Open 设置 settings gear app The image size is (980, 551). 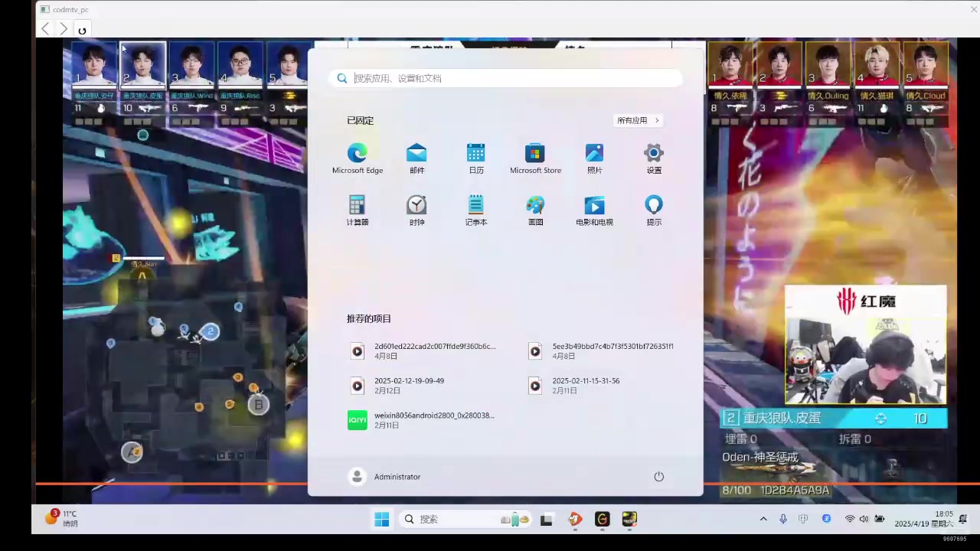pos(654,158)
